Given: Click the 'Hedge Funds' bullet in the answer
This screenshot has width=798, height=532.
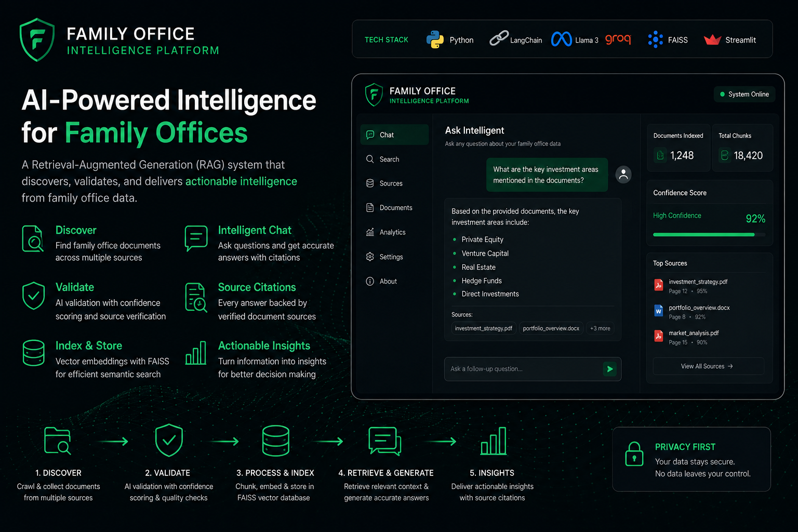Looking at the screenshot, I should [482, 281].
